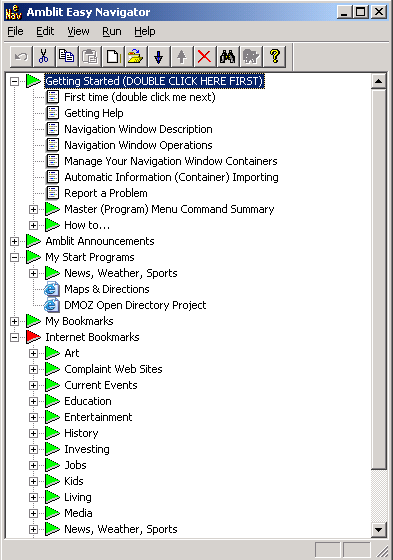The width and height of the screenshot is (393, 560).
Task: Expand the How to... node
Action: (x=33, y=225)
